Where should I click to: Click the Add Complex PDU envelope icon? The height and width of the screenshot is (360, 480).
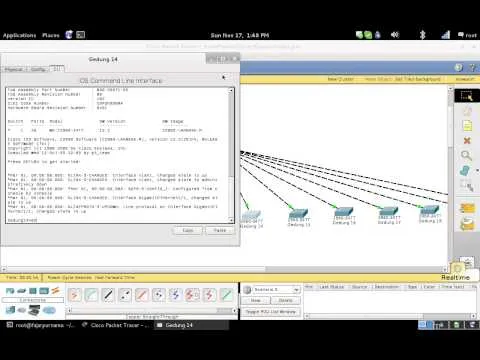(467, 224)
